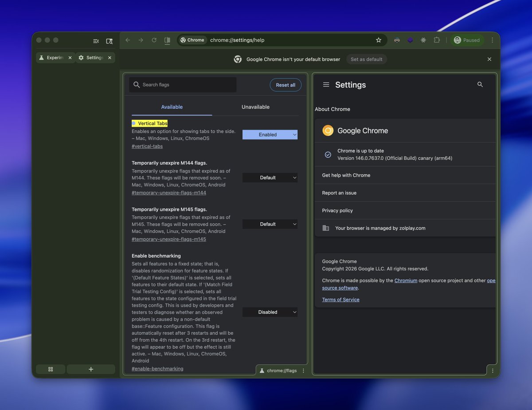Click the managed-browser building icon
532x410 pixels.
326,228
